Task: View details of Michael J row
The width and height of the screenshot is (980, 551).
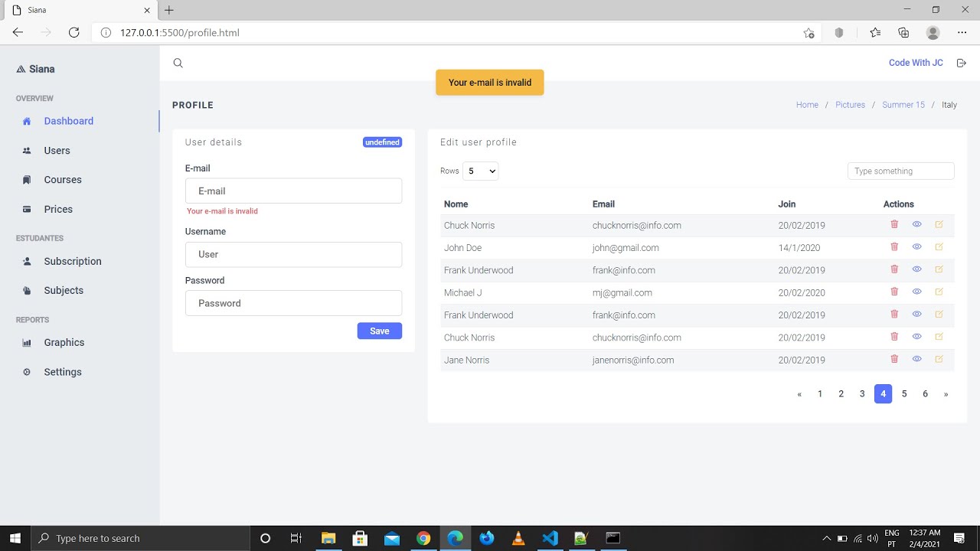Action: pos(916,292)
